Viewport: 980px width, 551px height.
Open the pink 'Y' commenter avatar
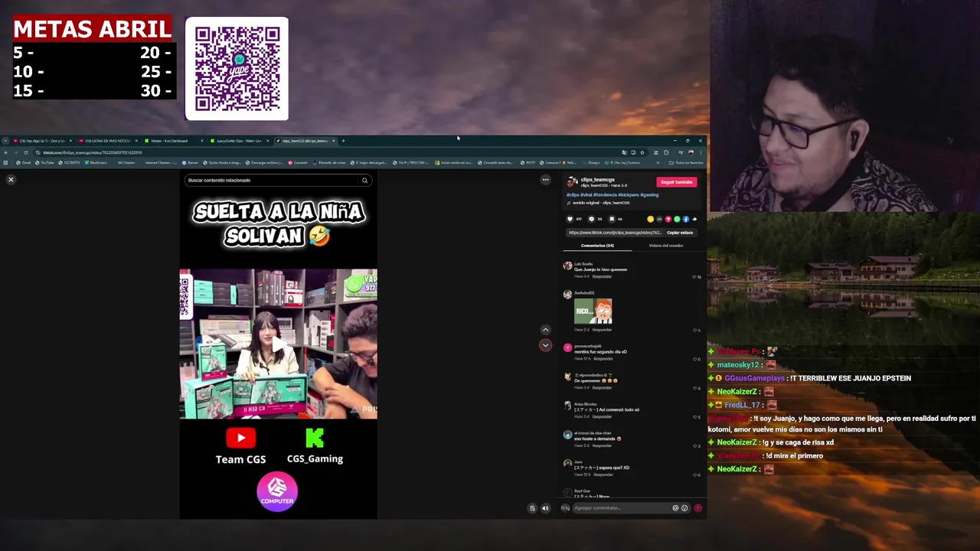tap(567, 348)
